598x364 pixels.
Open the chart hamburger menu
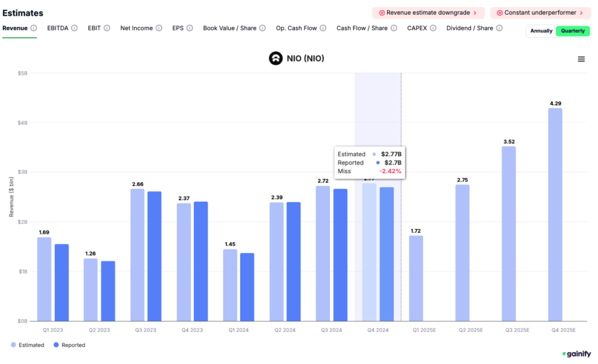pos(581,59)
